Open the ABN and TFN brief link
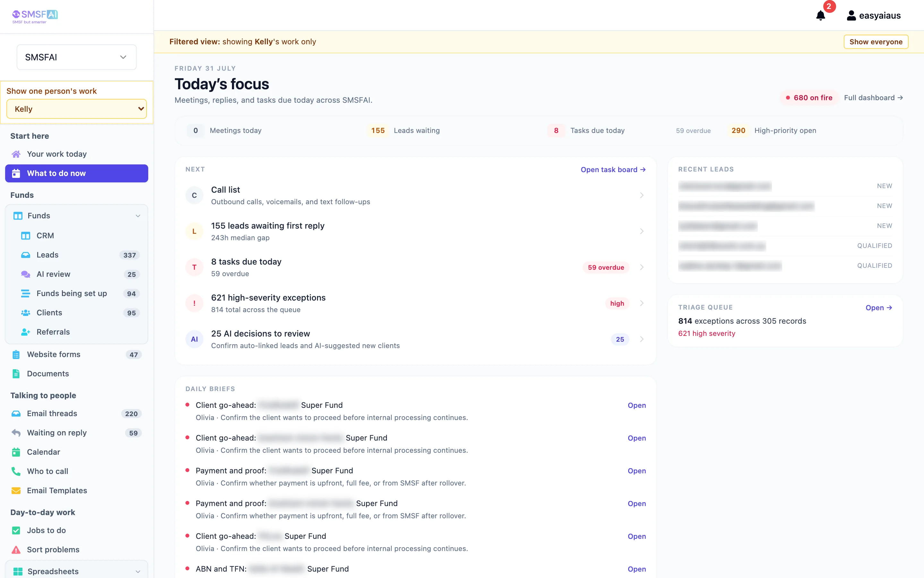 (x=637, y=569)
